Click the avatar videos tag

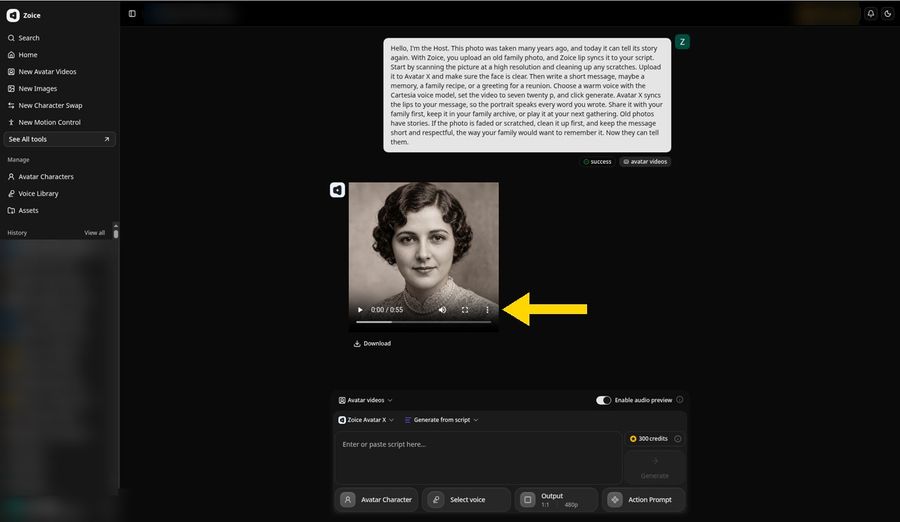[x=645, y=162]
